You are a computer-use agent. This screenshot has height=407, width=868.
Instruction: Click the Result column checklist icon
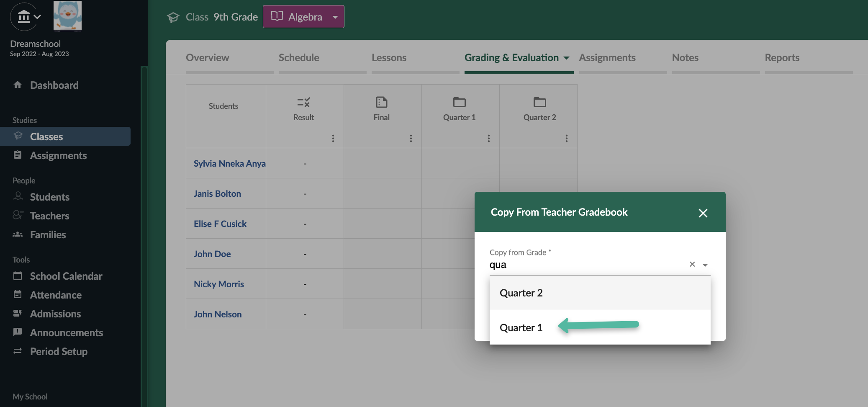point(303,102)
